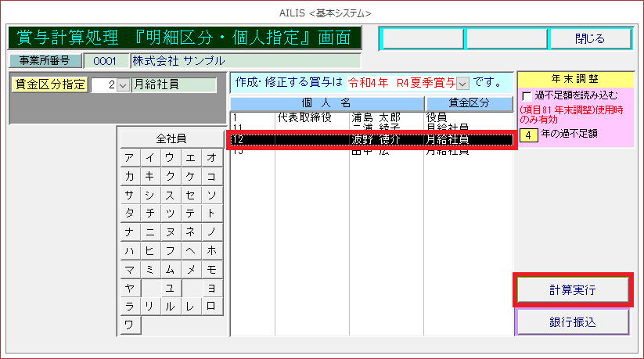Select employee 浦島 太郎 row
This screenshot has width=644, height=359.
(x=372, y=118)
